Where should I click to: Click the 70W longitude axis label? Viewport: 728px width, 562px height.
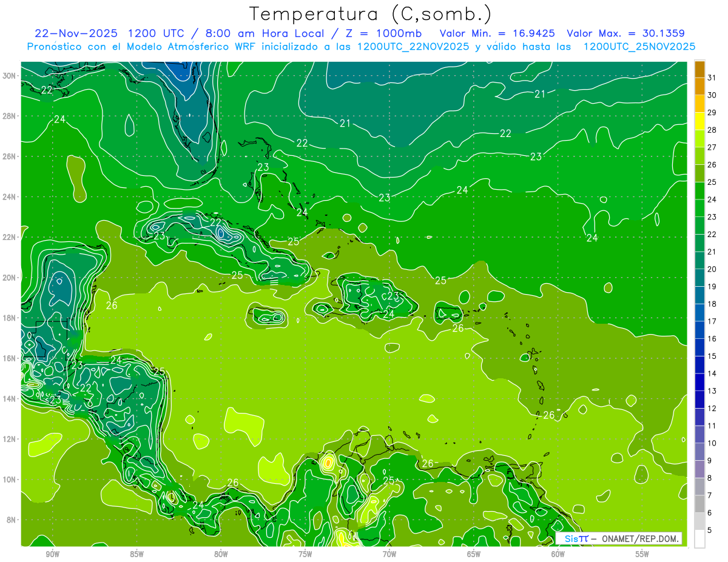pyautogui.click(x=389, y=554)
